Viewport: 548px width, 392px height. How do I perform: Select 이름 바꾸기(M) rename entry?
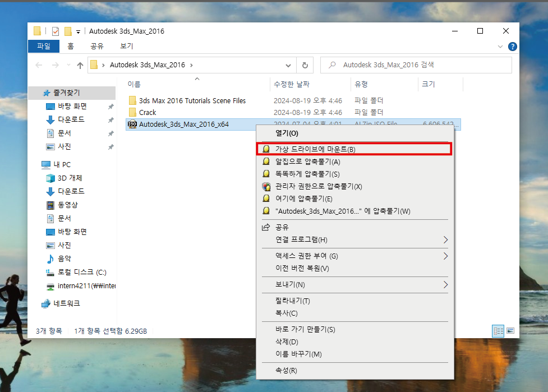[354, 354]
